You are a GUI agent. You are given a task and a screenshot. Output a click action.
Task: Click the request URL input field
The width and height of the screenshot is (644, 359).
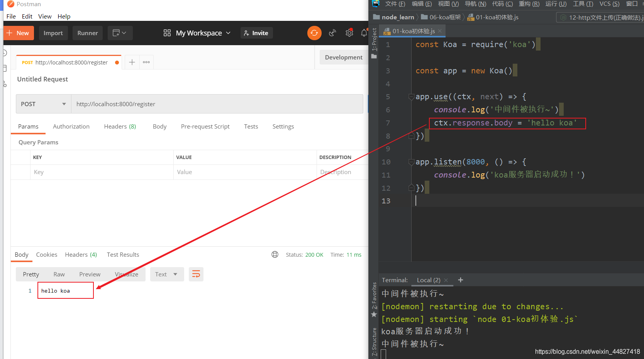coord(217,104)
